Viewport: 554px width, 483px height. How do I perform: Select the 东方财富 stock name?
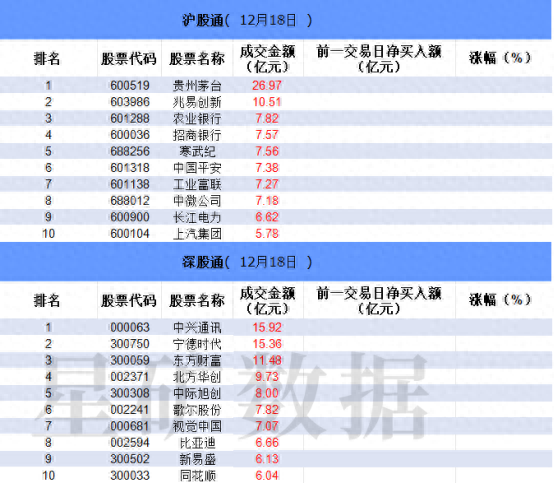click(x=197, y=360)
